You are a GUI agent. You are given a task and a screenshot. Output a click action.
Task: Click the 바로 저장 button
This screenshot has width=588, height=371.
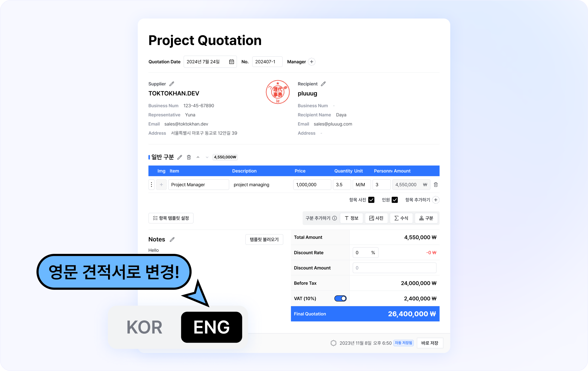430,343
